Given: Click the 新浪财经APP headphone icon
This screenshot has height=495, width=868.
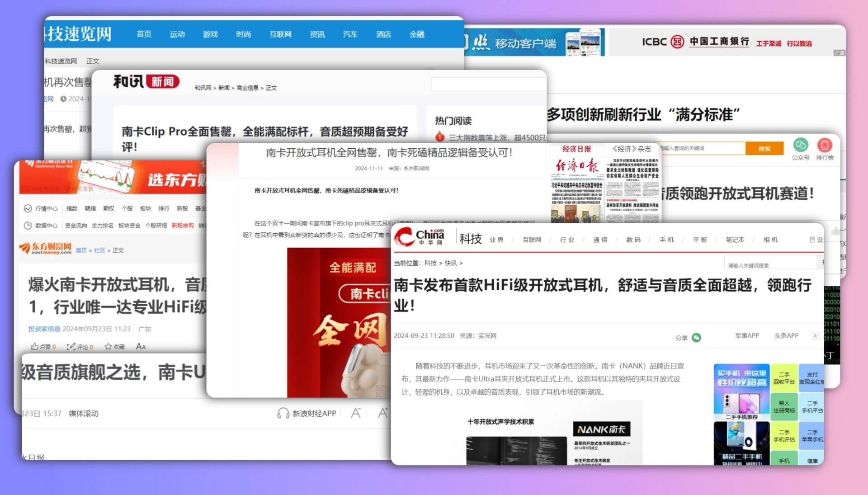Looking at the screenshot, I should pyautogui.click(x=283, y=413).
